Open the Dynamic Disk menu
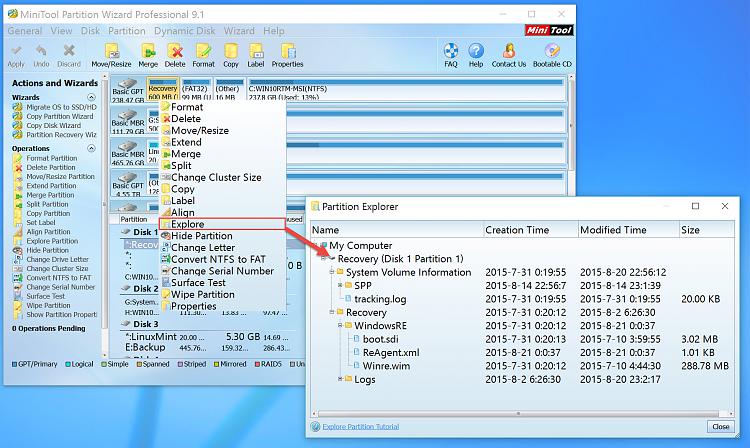Screen dimensions: 750x448 [x=184, y=31]
